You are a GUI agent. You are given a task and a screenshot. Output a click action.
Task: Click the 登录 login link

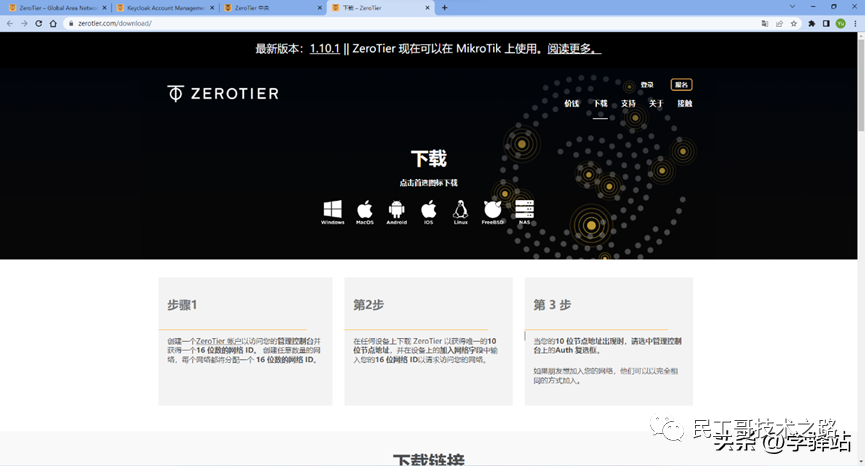pos(647,85)
